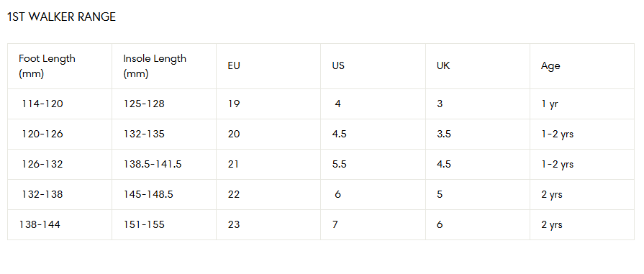
Task: Select the Foot Length (mm) header cell
Action: click(60, 66)
